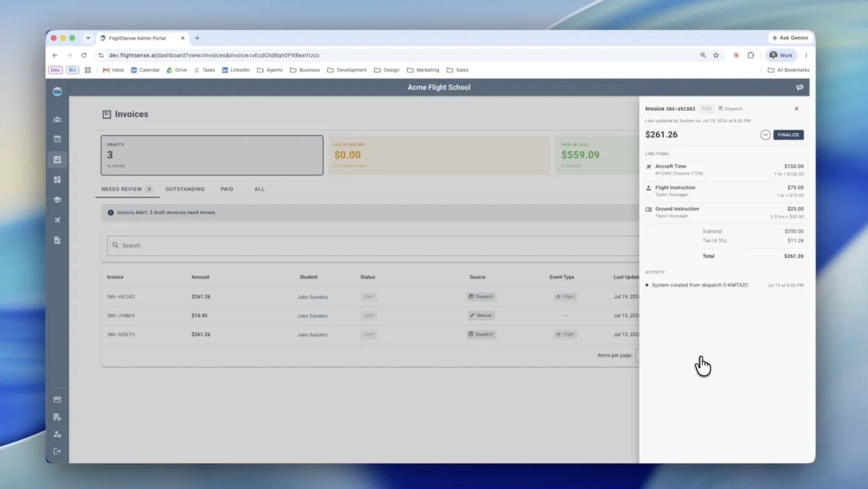Open the All Bookmarks folder
Screen dimensions: 868x489
pyautogui.click(x=788, y=70)
